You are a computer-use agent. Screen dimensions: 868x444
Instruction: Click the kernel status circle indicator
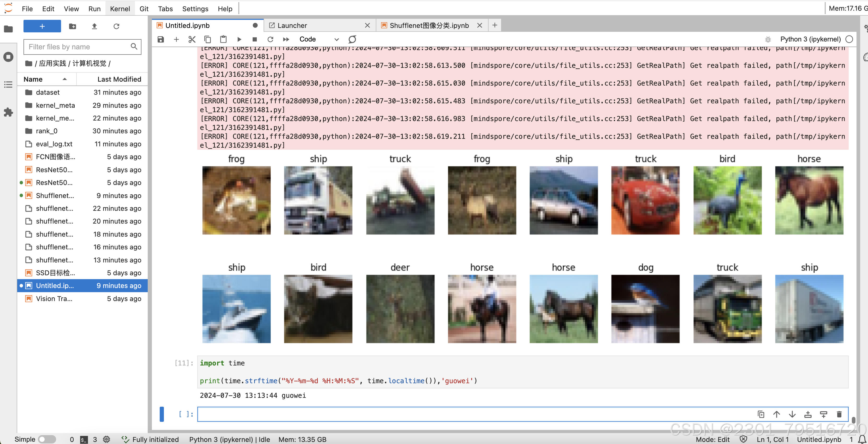(x=849, y=39)
